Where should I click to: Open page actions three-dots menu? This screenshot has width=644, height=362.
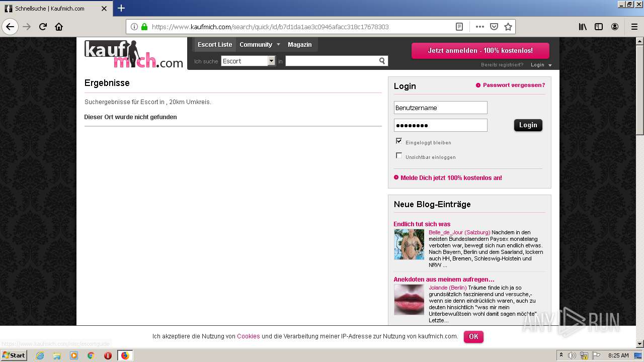(480, 27)
